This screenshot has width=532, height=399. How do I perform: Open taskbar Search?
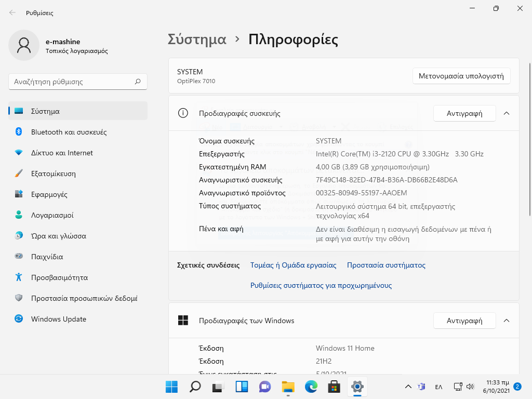coord(195,387)
